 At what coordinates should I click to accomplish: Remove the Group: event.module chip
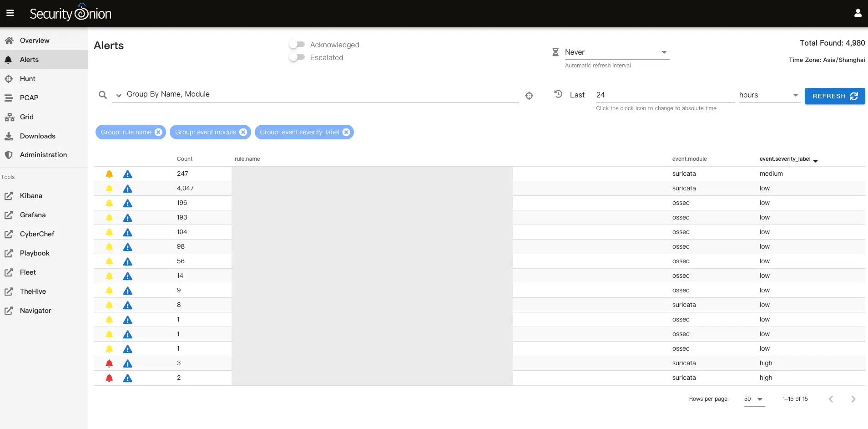click(x=243, y=132)
